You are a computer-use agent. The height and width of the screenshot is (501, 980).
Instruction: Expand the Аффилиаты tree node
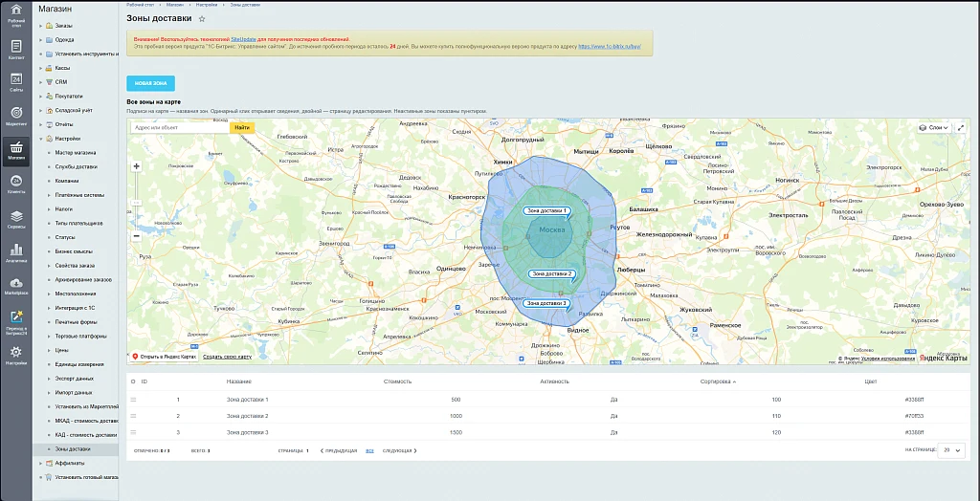coord(41,464)
